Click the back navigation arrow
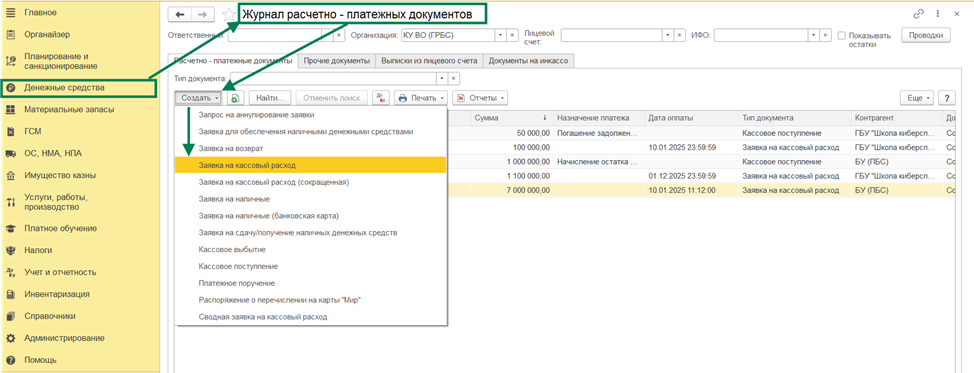Viewport: 974px width, 373px height. click(x=181, y=14)
